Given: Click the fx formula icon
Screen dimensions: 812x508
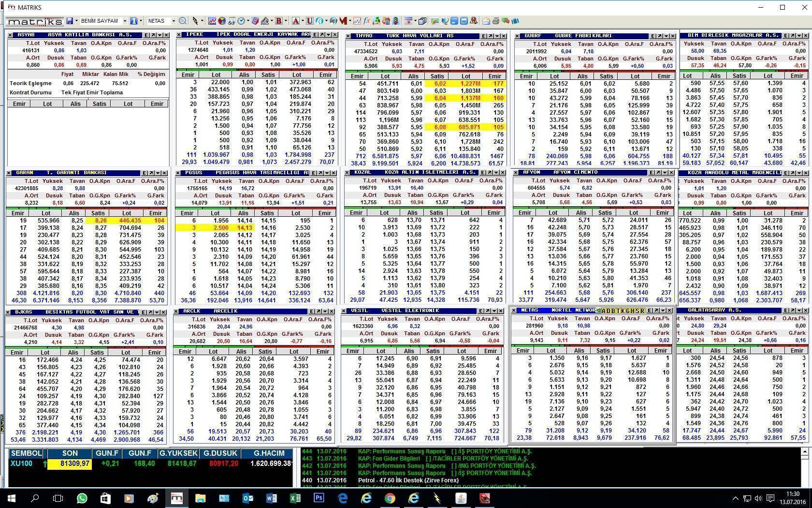Looking at the screenshot, I should (367, 21).
